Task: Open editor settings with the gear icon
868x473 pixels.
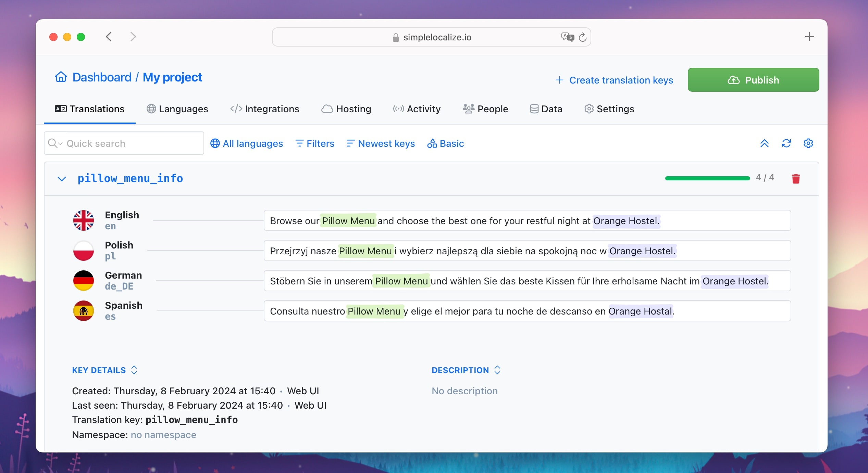Action: click(x=808, y=143)
